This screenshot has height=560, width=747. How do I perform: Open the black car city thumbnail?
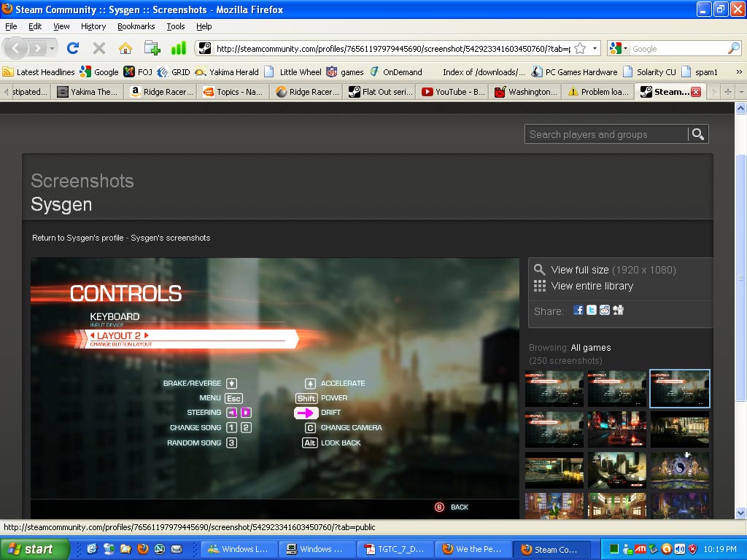click(617, 470)
